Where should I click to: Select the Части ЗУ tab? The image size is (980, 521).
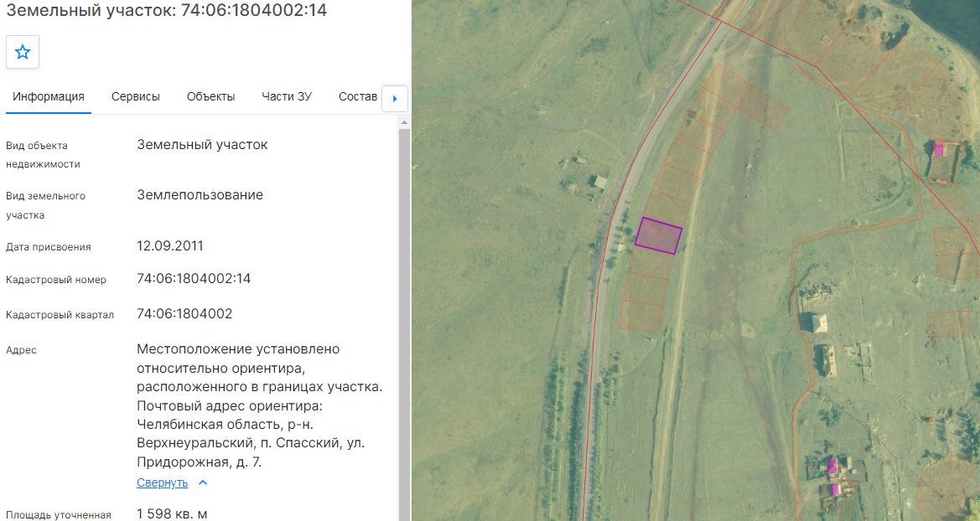click(287, 97)
